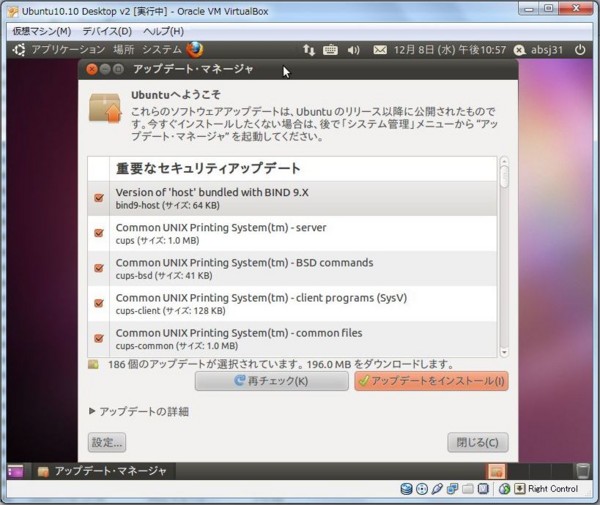The image size is (600, 505).
Task: Click the 閉じる(C) button
Action: pos(478,443)
